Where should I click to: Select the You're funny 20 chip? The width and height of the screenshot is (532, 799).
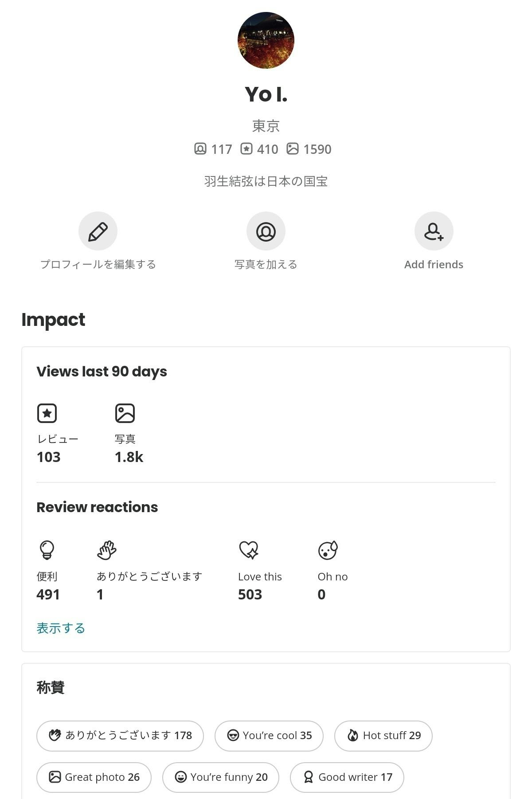pos(221,777)
